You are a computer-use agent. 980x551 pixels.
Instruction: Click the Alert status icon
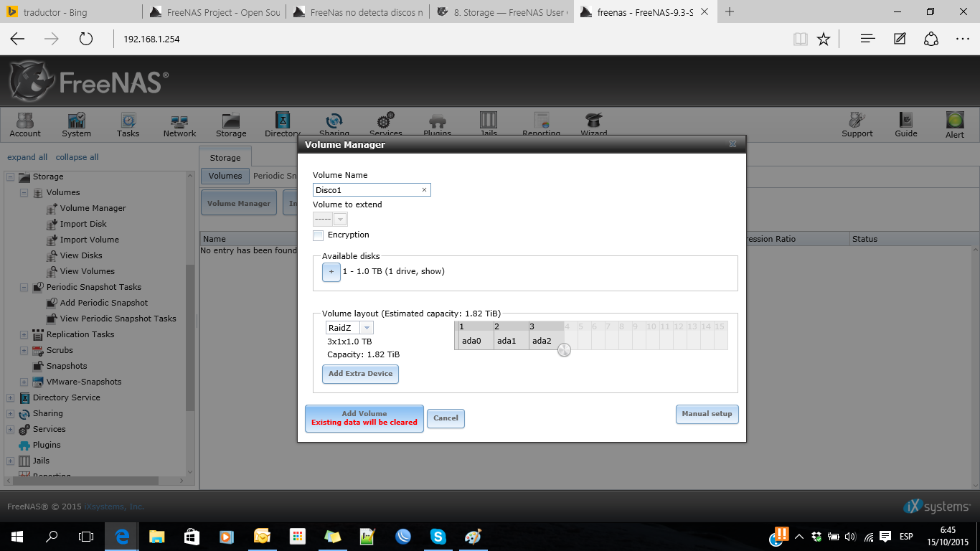click(955, 124)
